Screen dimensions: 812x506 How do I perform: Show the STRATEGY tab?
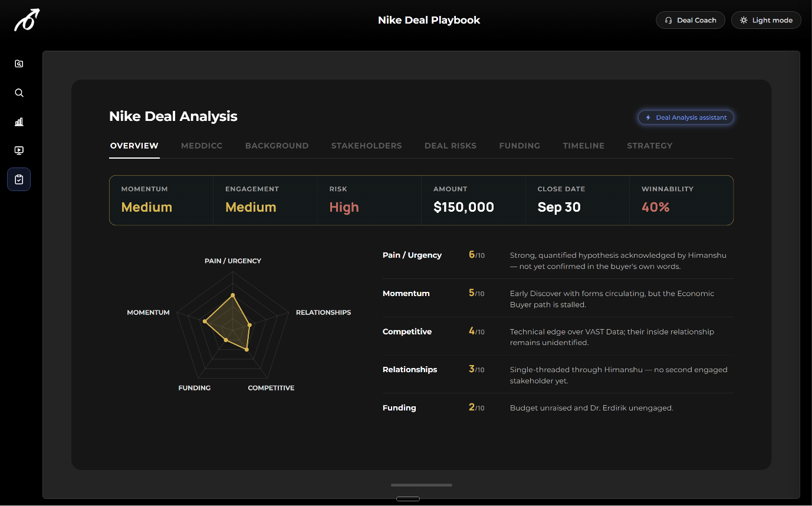(649, 146)
